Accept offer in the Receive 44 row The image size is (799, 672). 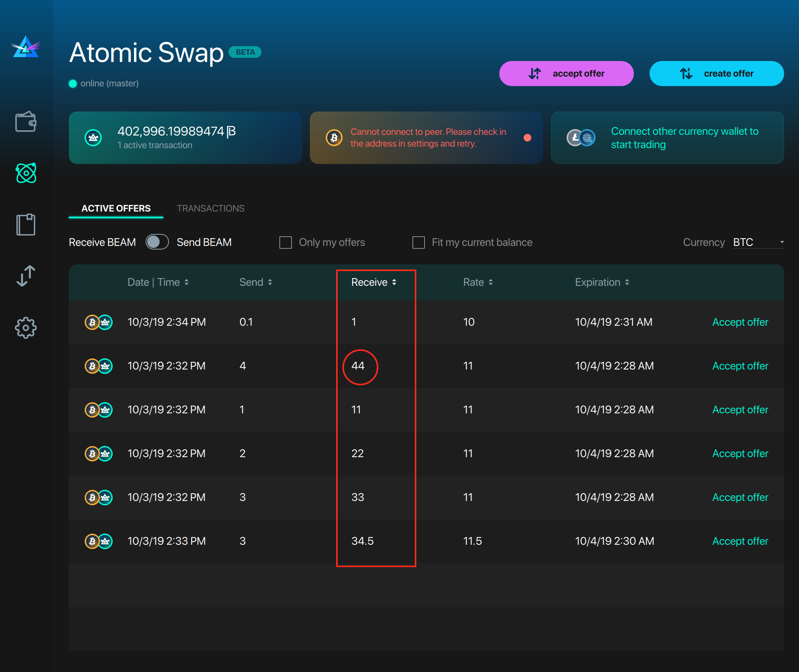(740, 366)
